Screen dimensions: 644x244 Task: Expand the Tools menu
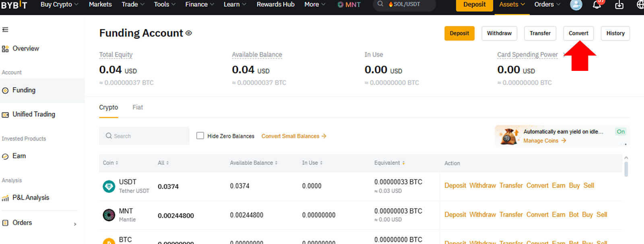(x=165, y=4)
